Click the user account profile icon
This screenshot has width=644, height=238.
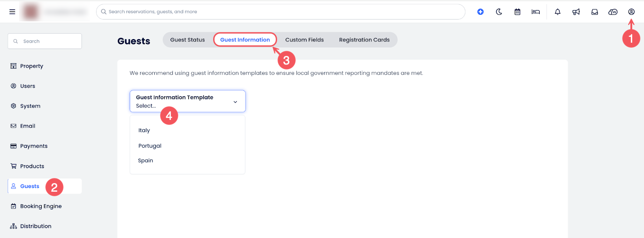pos(631,12)
